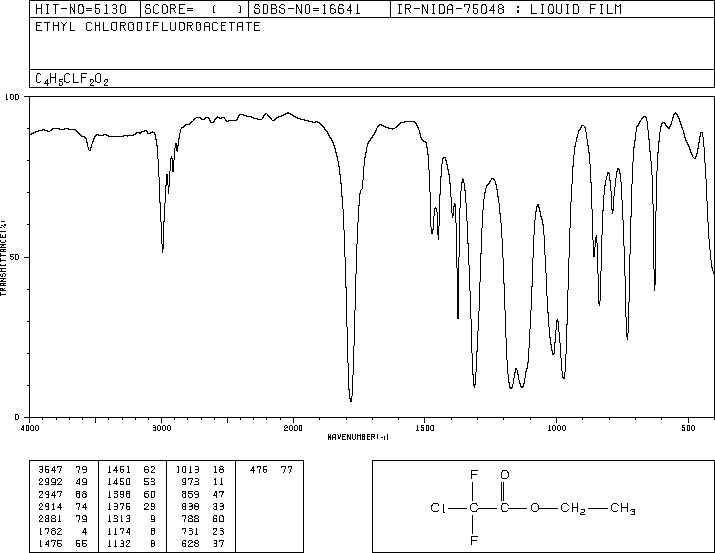
Task: Select the 2947 peak table entry
Action: click(x=63, y=494)
